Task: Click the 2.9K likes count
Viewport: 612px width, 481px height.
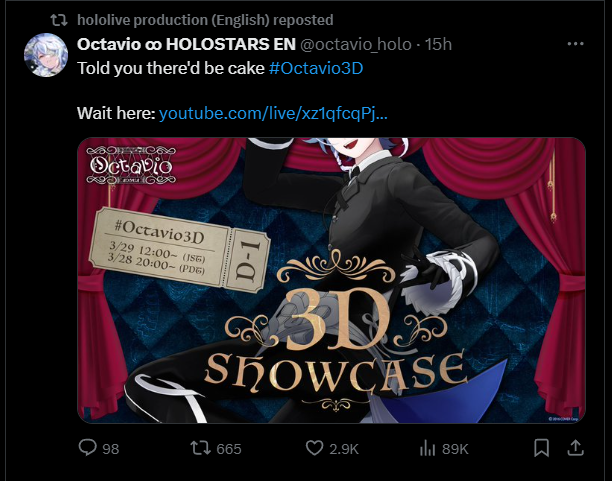Action: tap(344, 449)
